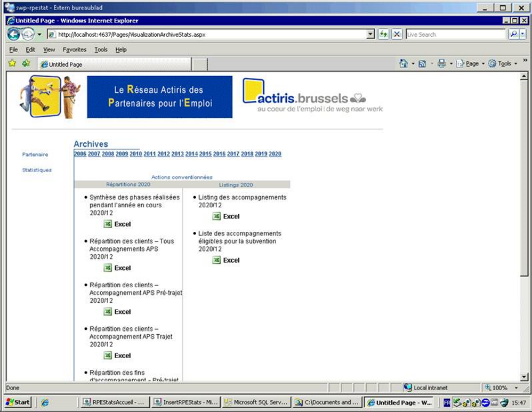This screenshot has width=532, height=412.
Task: Click the IE Back navigation arrow
Action: 13,34
